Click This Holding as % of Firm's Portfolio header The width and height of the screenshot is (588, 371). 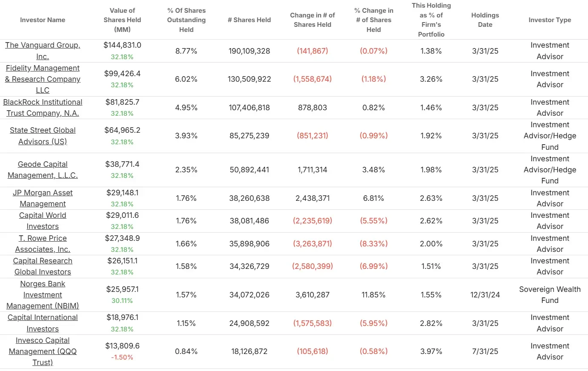coord(431,20)
